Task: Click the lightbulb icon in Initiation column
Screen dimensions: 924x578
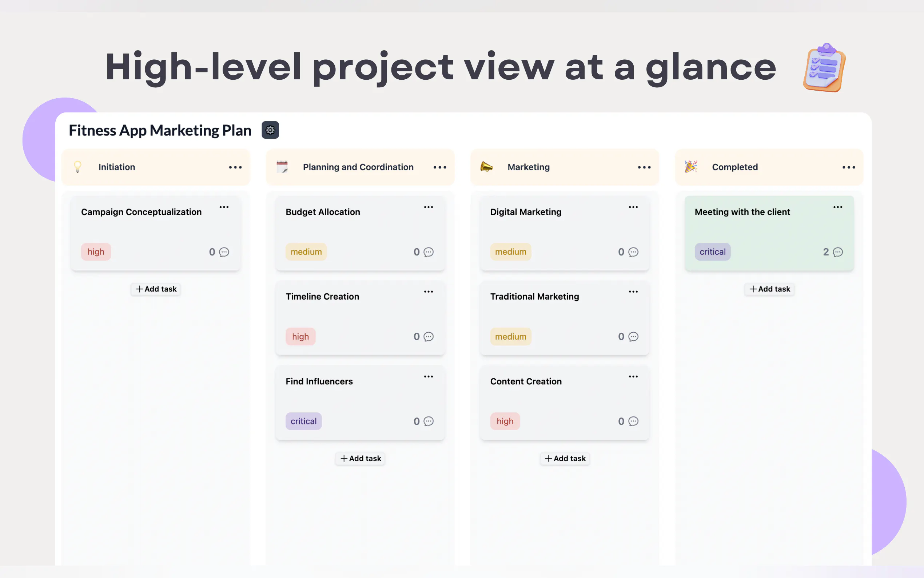Action: (77, 167)
